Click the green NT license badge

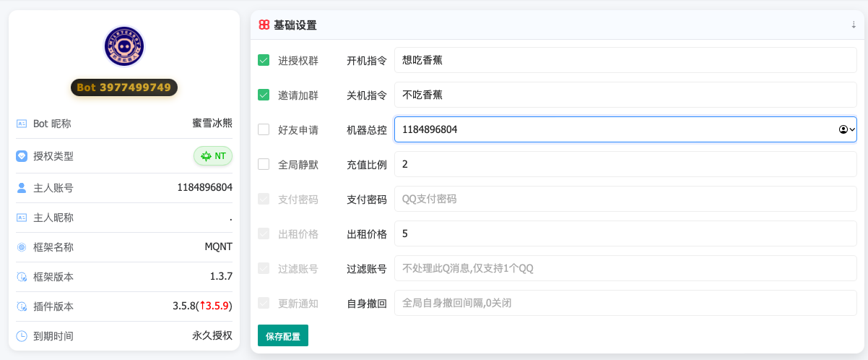(x=213, y=156)
